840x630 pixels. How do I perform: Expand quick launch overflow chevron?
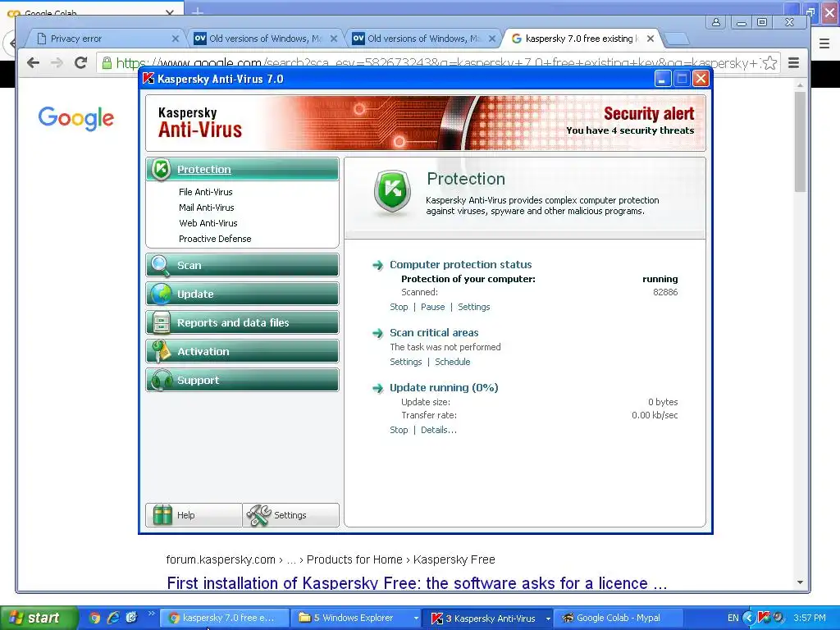pyautogui.click(x=152, y=614)
